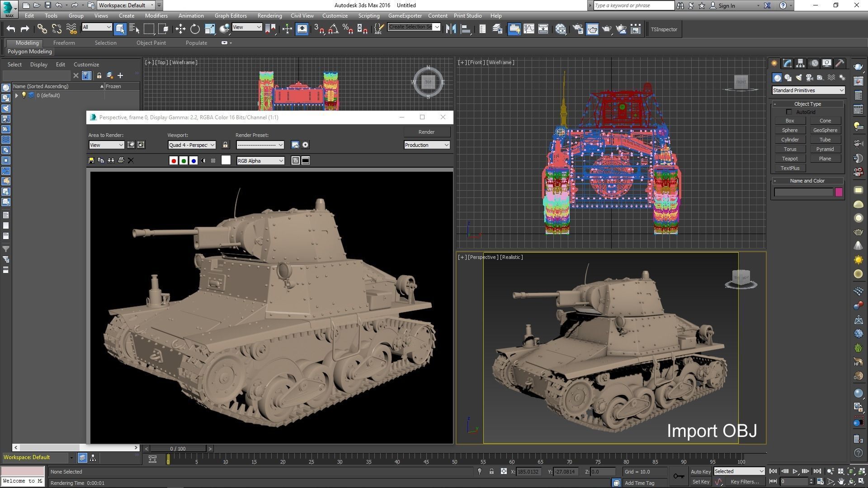Image resolution: width=868 pixels, height=488 pixels.
Task: Switch to the Object Paint ribbon tab
Action: 151,43
